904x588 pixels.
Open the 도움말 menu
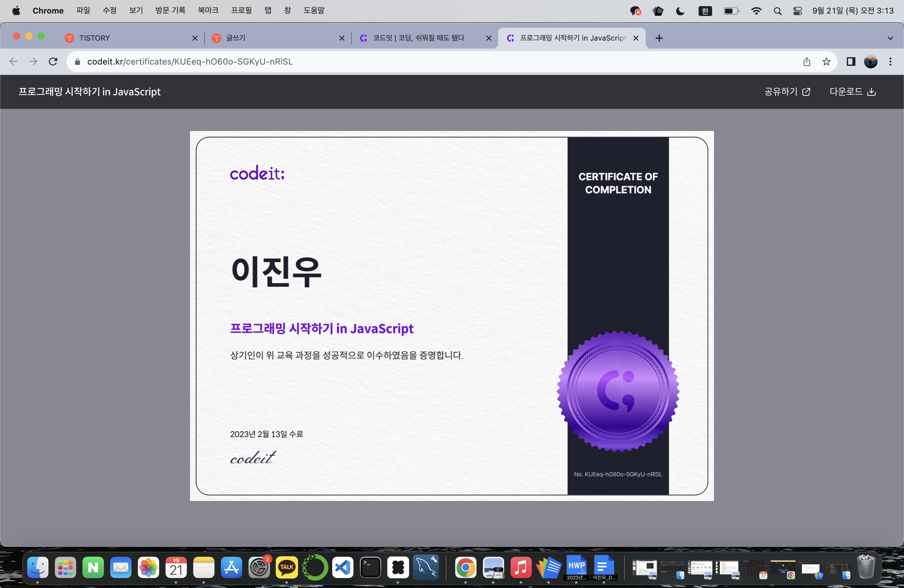[x=314, y=11]
